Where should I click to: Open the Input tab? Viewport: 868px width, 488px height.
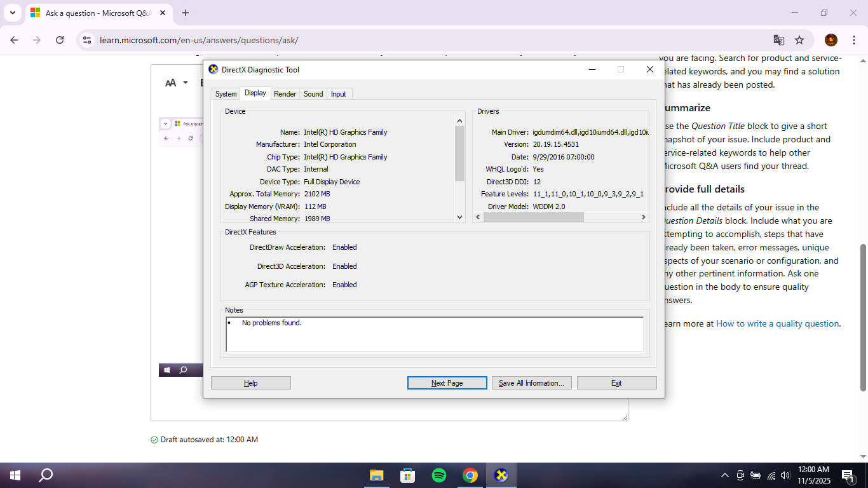tap(339, 94)
